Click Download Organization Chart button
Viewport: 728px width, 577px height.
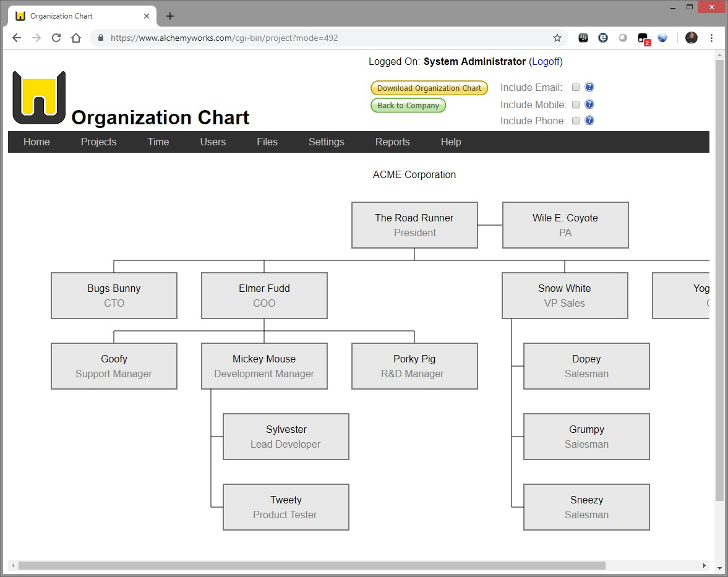tap(429, 88)
